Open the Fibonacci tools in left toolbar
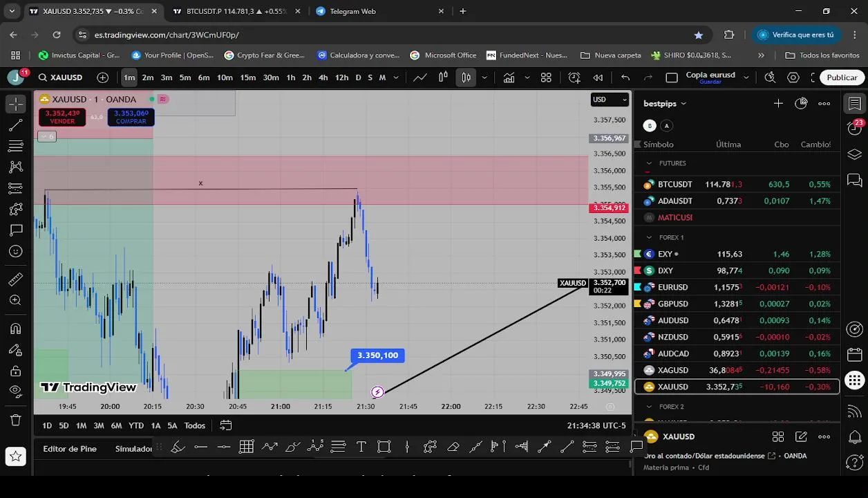The image size is (868, 498). coord(15,146)
